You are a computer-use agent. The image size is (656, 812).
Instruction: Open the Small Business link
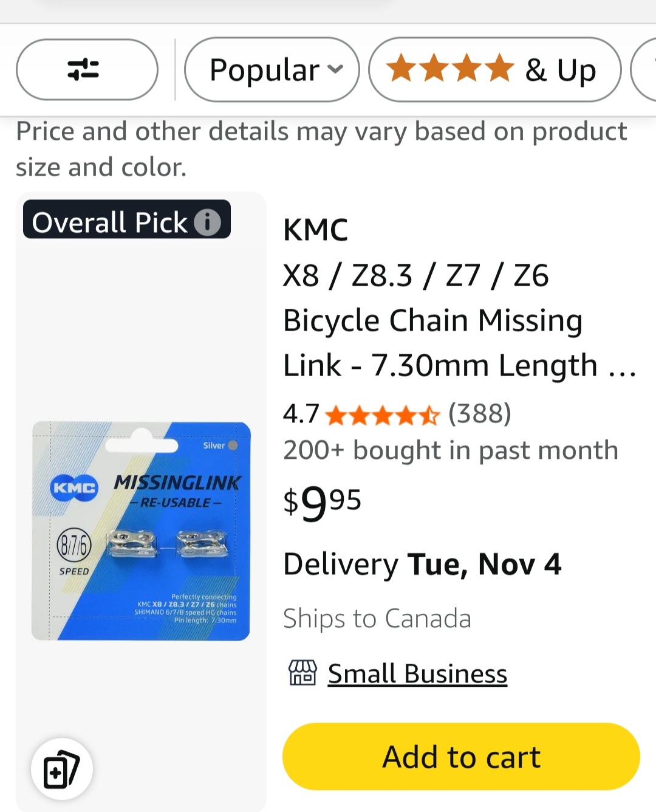click(417, 673)
